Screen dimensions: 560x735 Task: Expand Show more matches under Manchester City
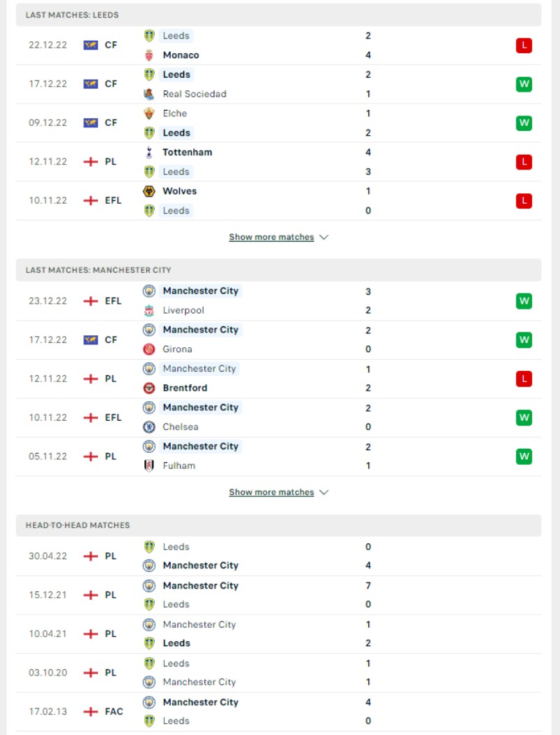click(272, 492)
